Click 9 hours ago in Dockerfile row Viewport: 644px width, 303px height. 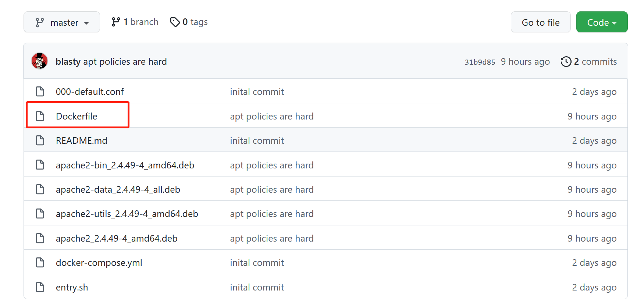[592, 116]
